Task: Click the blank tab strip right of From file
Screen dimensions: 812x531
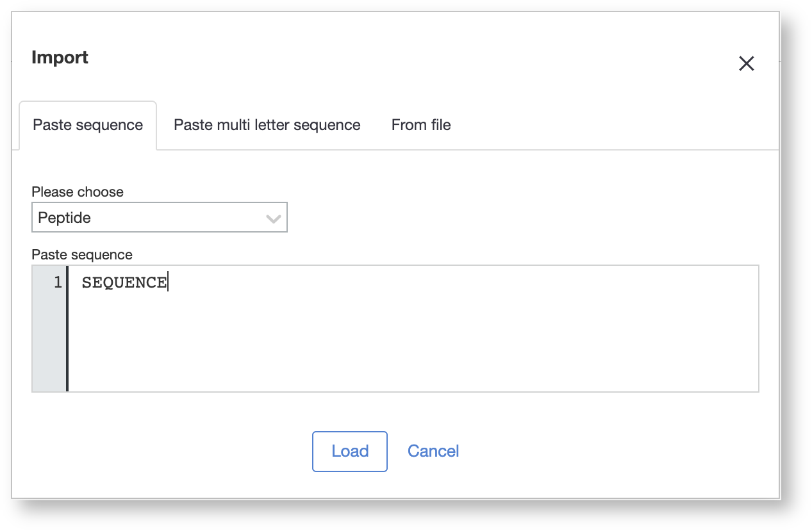Action: point(609,125)
